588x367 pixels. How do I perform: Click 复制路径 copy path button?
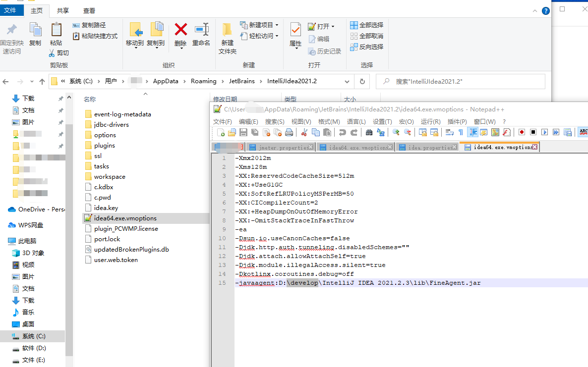(x=89, y=25)
